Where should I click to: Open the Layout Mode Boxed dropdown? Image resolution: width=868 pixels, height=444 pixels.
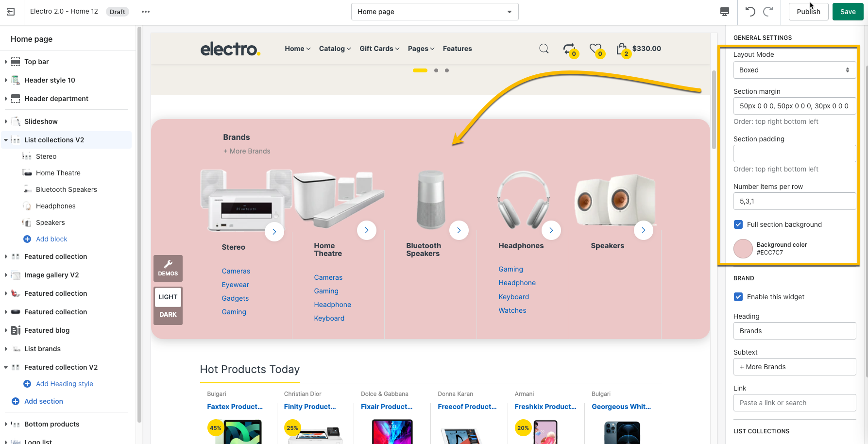click(794, 70)
